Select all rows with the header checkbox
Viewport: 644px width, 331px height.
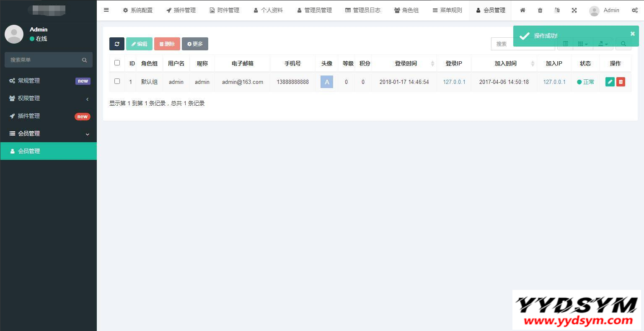pos(117,63)
